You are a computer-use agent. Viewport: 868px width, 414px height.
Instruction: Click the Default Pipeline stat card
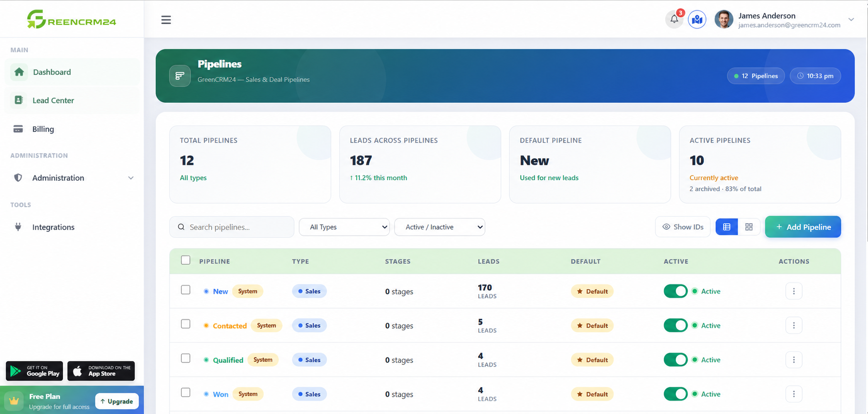point(590,164)
